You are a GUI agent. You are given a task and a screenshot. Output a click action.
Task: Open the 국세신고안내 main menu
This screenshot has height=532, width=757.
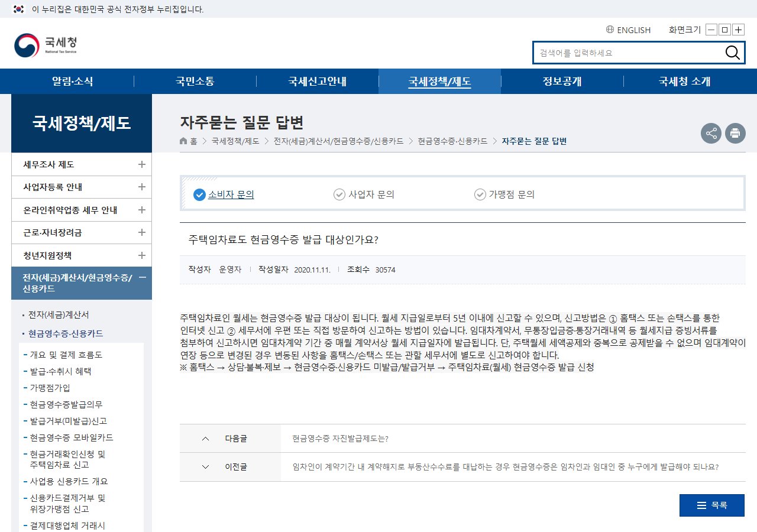coord(317,82)
